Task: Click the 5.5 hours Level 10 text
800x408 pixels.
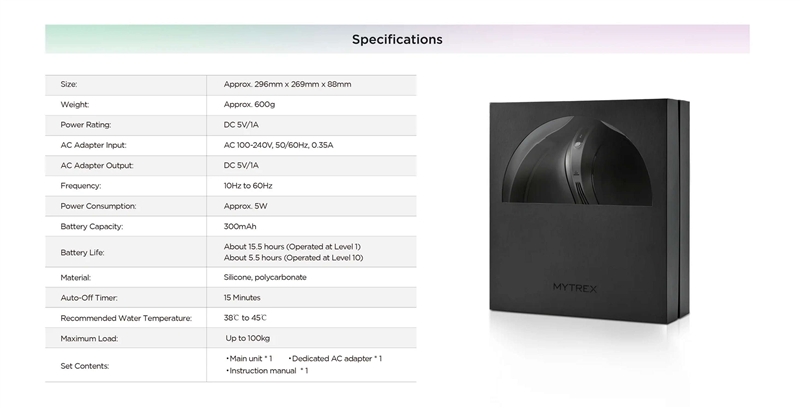Action: (293, 258)
